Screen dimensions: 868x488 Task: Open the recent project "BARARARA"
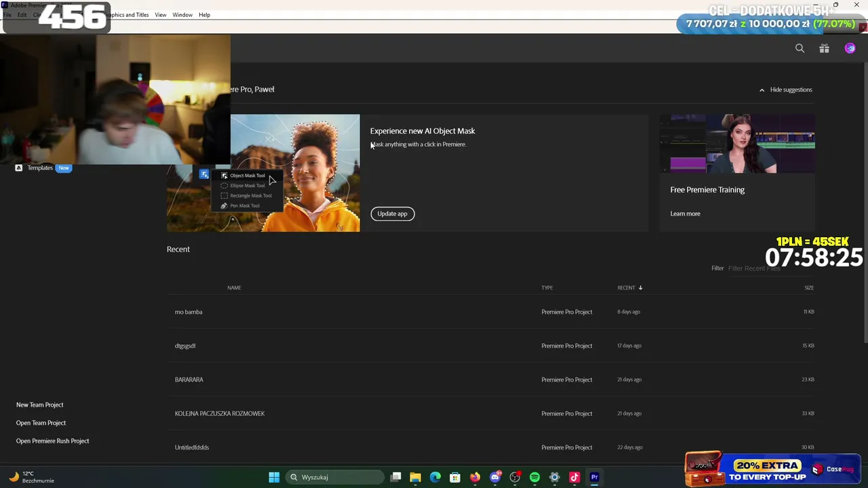pyautogui.click(x=189, y=380)
